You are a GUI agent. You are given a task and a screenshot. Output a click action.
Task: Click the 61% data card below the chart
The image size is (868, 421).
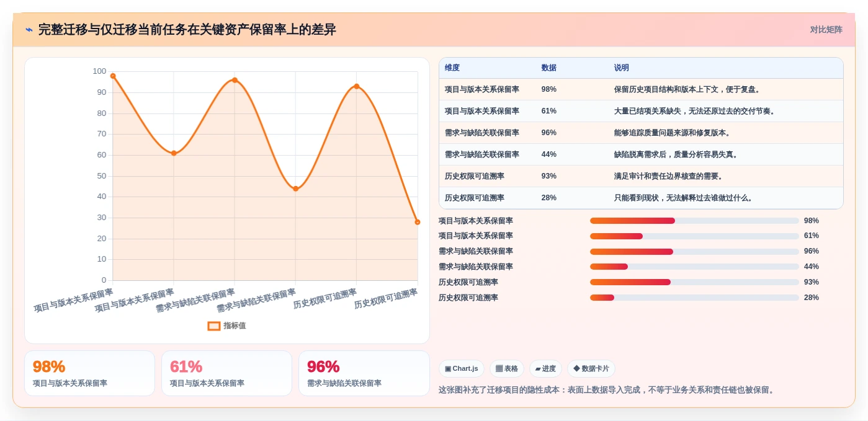click(226, 373)
